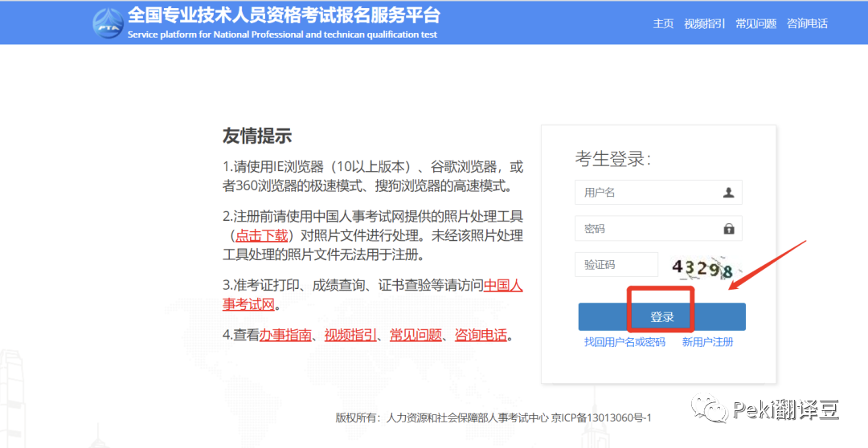Open 主页 in the top navigation

(x=663, y=24)
